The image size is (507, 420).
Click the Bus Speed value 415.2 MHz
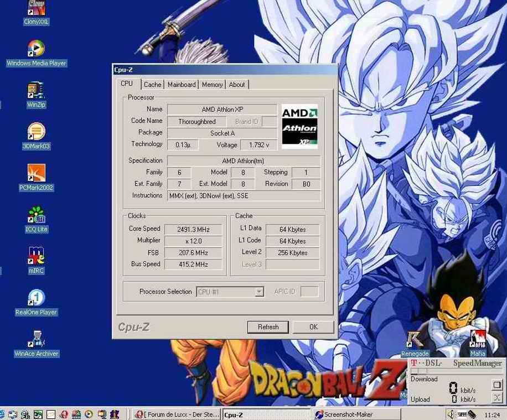pyautogui.click(x=193, y=265)
